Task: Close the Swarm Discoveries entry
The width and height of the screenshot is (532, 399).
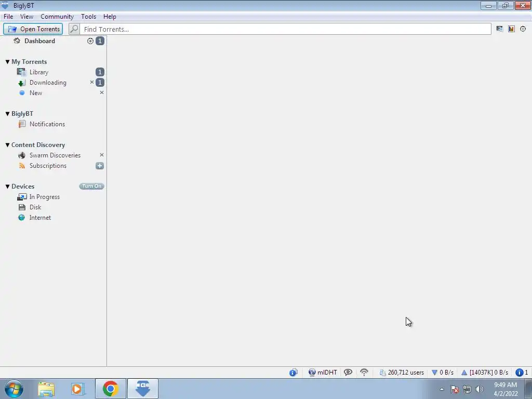Action: tap(101, 155)
